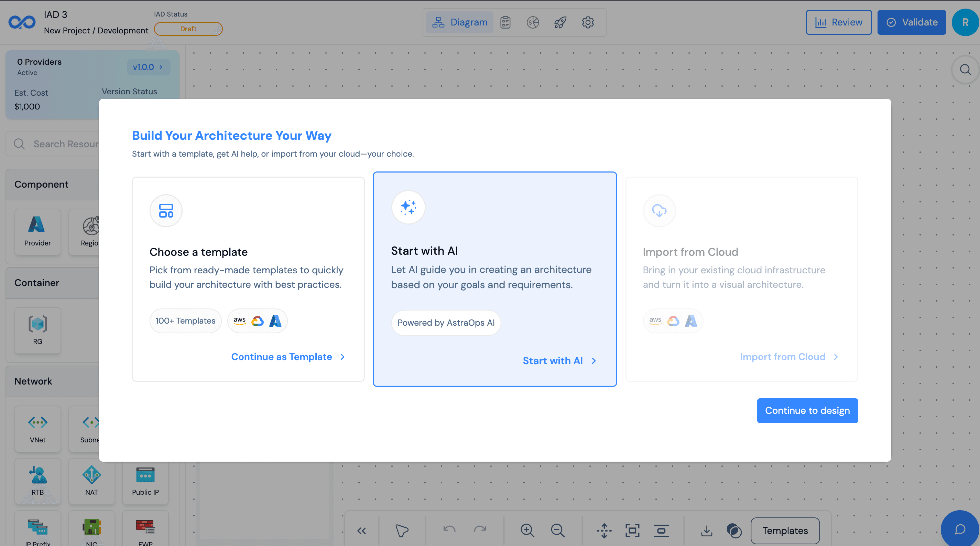
Task: Collapse the bottom toolbar with double chevrons
Action: [x=361, y=531]
